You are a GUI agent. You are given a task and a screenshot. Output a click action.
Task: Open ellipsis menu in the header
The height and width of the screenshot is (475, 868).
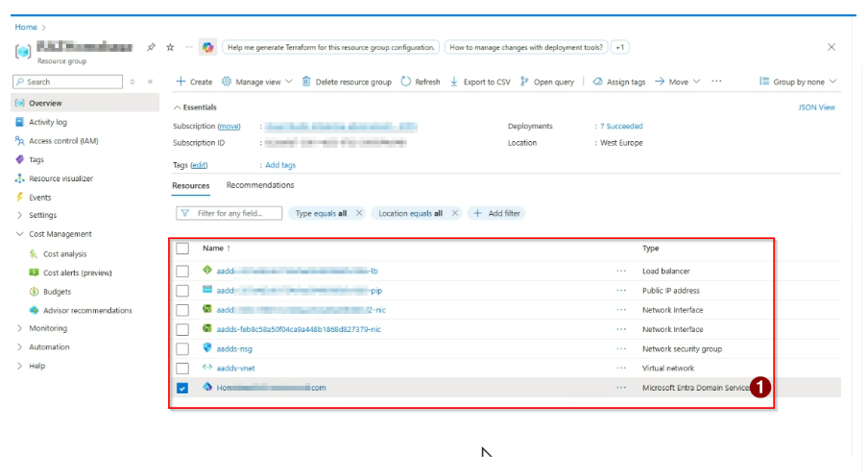[x=189, y=48]
